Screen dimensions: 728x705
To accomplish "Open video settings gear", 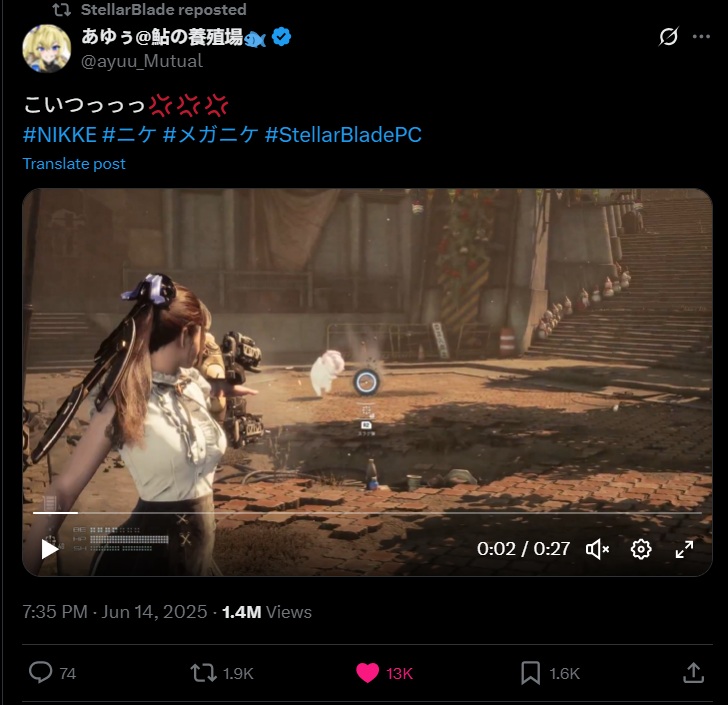I will click(x=641, y=549).
